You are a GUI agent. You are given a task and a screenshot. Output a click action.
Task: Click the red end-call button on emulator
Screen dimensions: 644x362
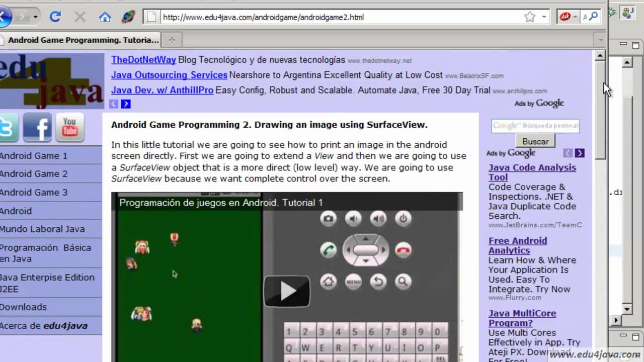[x=403, y=250]
